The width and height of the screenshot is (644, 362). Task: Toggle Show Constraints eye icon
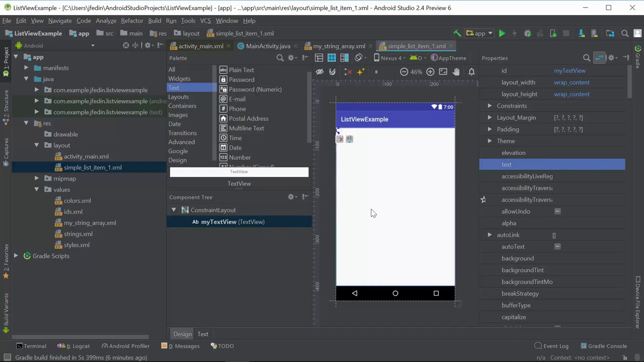(x=319, y=72)
